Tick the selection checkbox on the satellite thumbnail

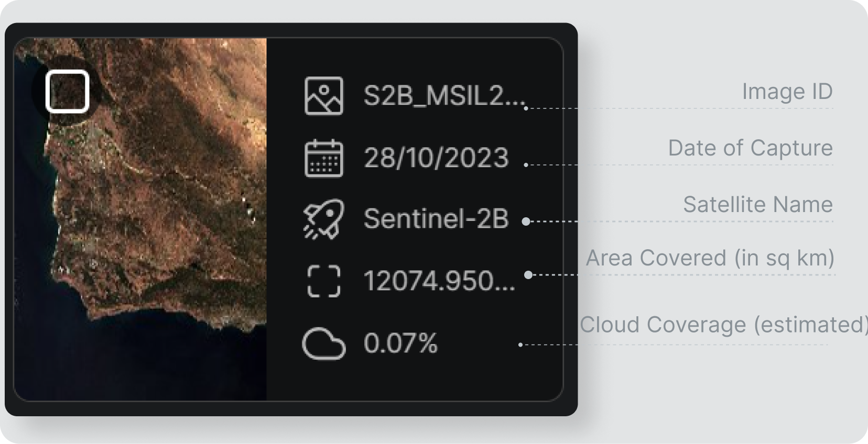coord(67,92)
